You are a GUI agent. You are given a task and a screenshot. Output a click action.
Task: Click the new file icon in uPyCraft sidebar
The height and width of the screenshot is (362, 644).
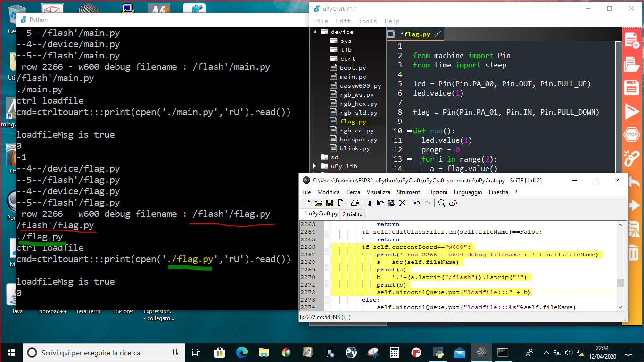click(x=632, y=40)
